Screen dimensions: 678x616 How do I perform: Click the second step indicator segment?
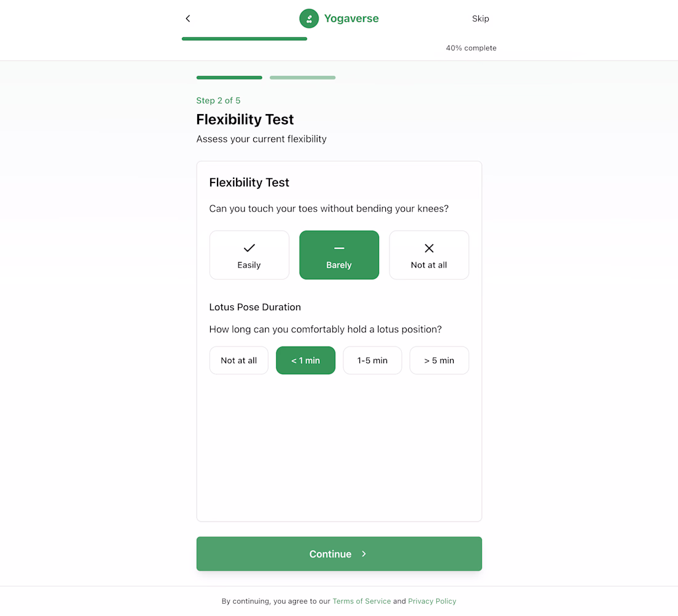tap(303, 78)
